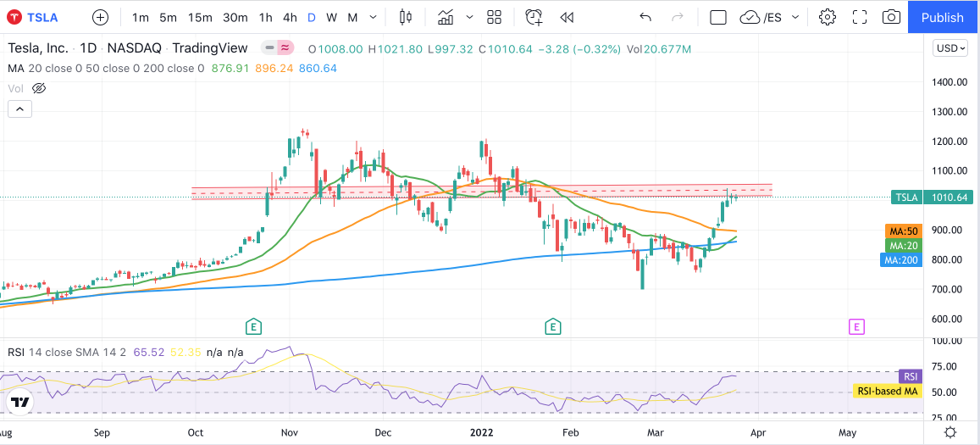Click the add symbol plus icon
Image resolution: width=980 pixels, height=445 pixels.
click(x=100, y=18)
